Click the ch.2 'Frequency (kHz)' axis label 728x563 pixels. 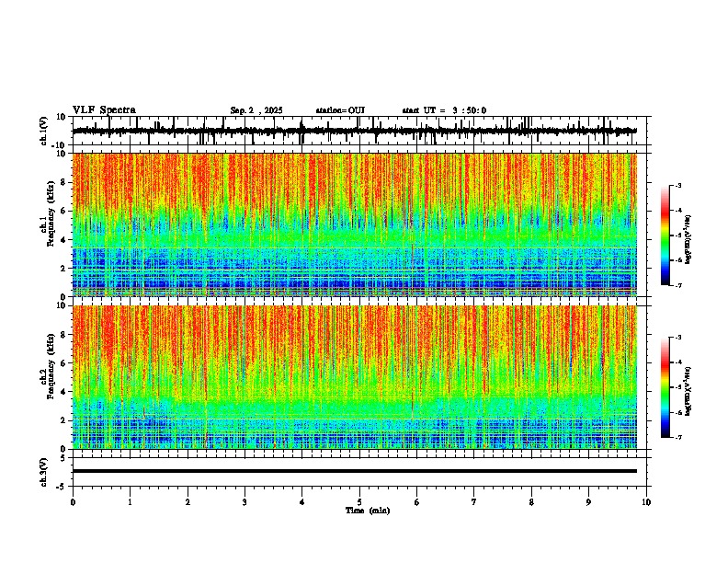pos(51,366)
